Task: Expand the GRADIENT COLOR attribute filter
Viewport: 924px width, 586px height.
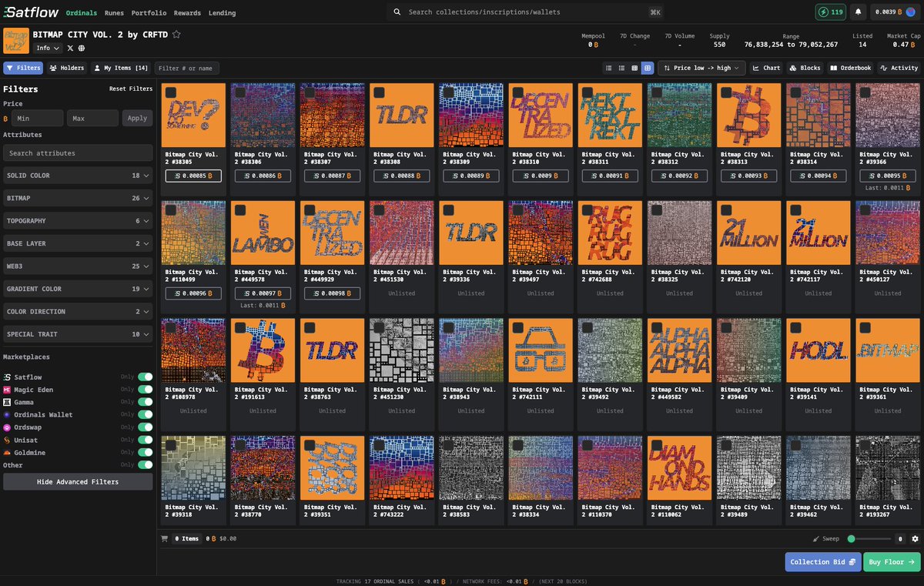Action: pyautogui.click(x=78, y=289)
